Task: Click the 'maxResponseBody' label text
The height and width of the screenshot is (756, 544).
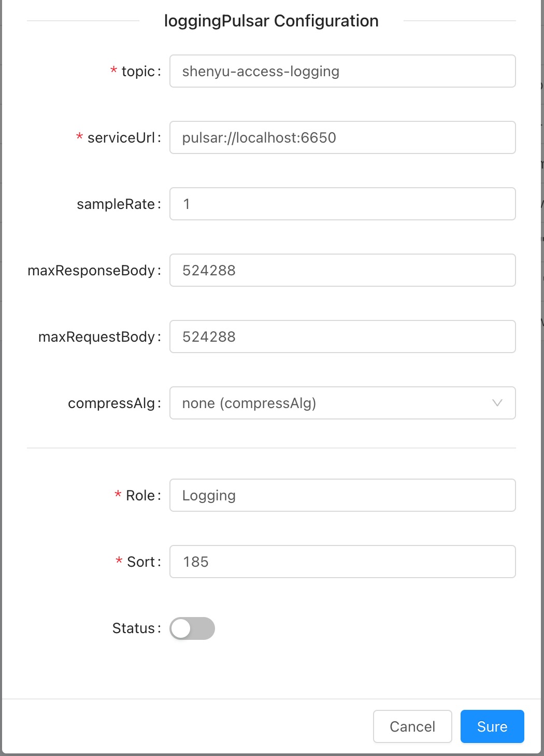Action: (91, 271)
